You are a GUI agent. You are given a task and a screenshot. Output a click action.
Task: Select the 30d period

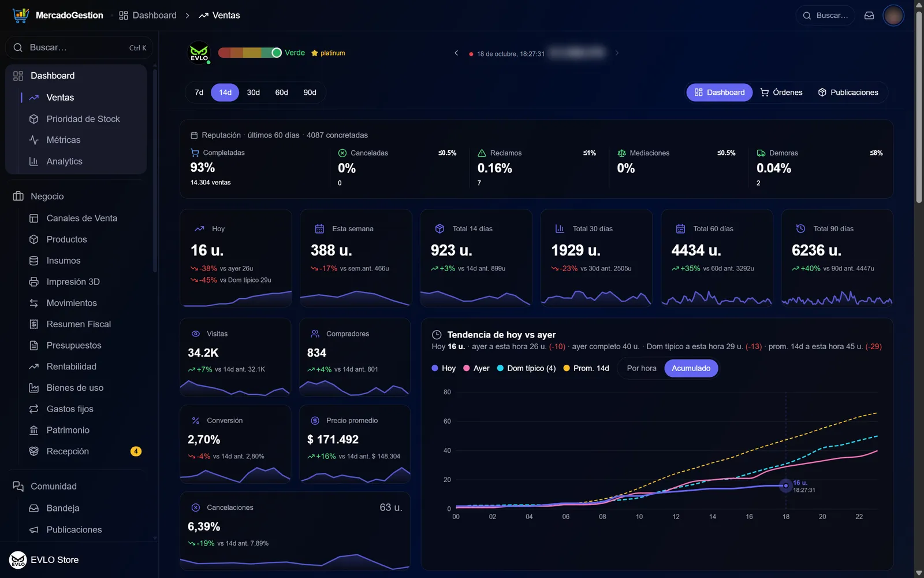pyautogui.click(x=253, y=92)
